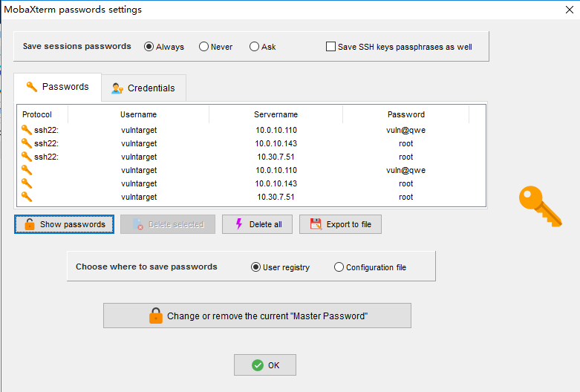Click the lightning icon on Delete all
Image resolution: width=580 pixels, height=392 pixels.
pyautogui.click(x=239, y=223)
